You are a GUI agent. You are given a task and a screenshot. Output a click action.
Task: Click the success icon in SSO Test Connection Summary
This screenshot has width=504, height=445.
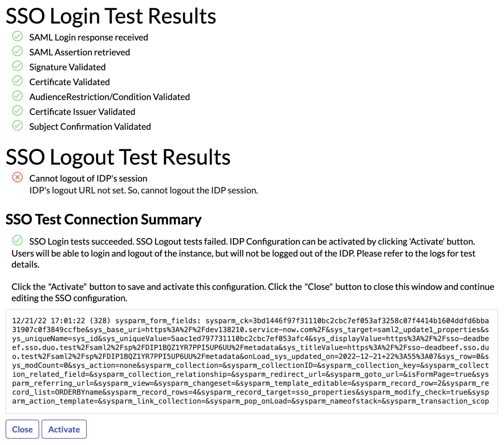pos(18,240)
